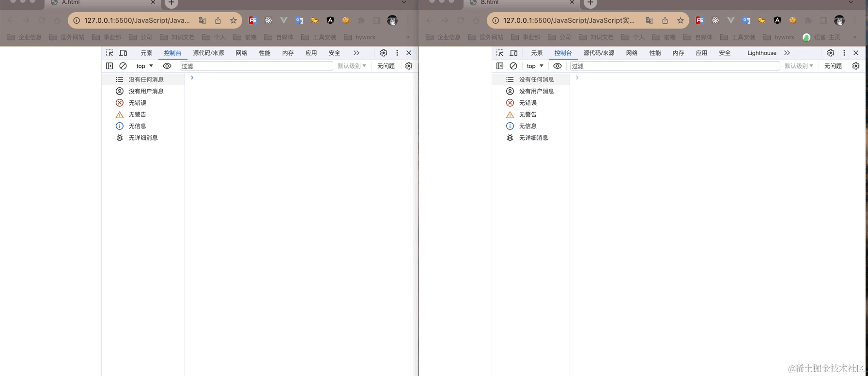
Task: Click share icon in A.html address bar
Action: point(218,20)
